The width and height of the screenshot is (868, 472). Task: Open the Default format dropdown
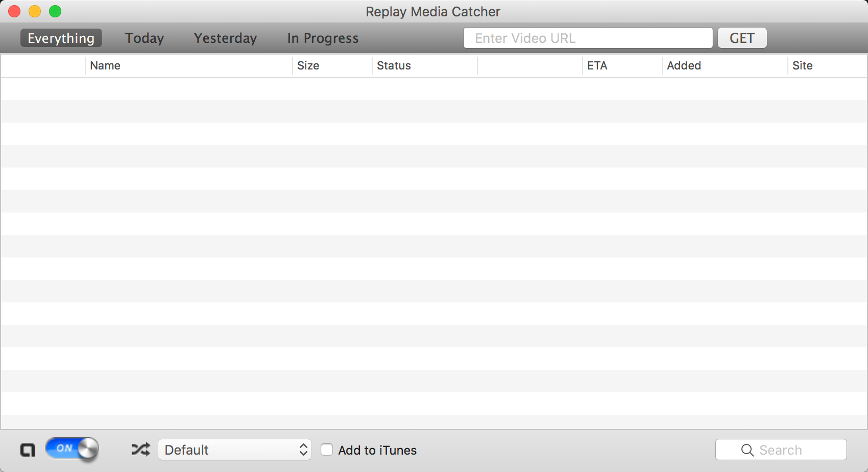pyautogui.click(x=235, y=450)
